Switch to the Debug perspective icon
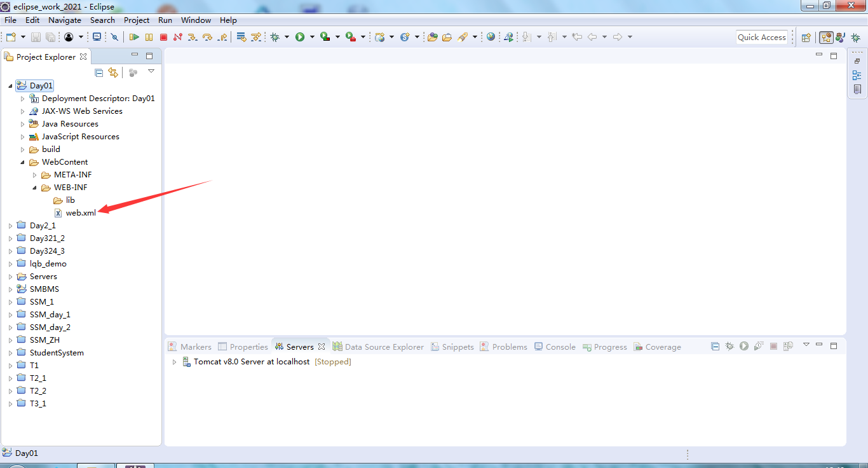868x468 pixels. coord(855,38)
